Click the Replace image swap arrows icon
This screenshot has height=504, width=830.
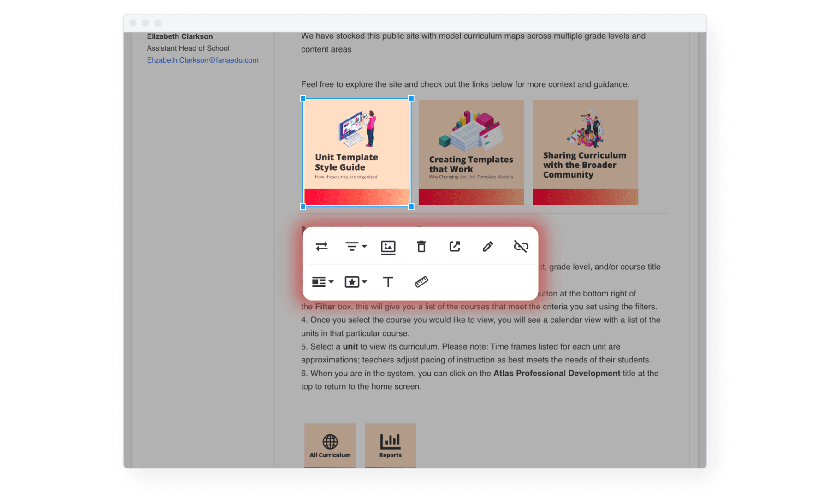[321, 246]
